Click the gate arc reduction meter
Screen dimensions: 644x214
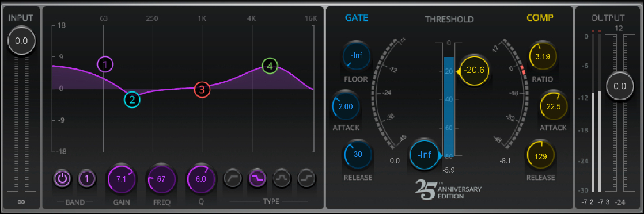pos(383,94)
